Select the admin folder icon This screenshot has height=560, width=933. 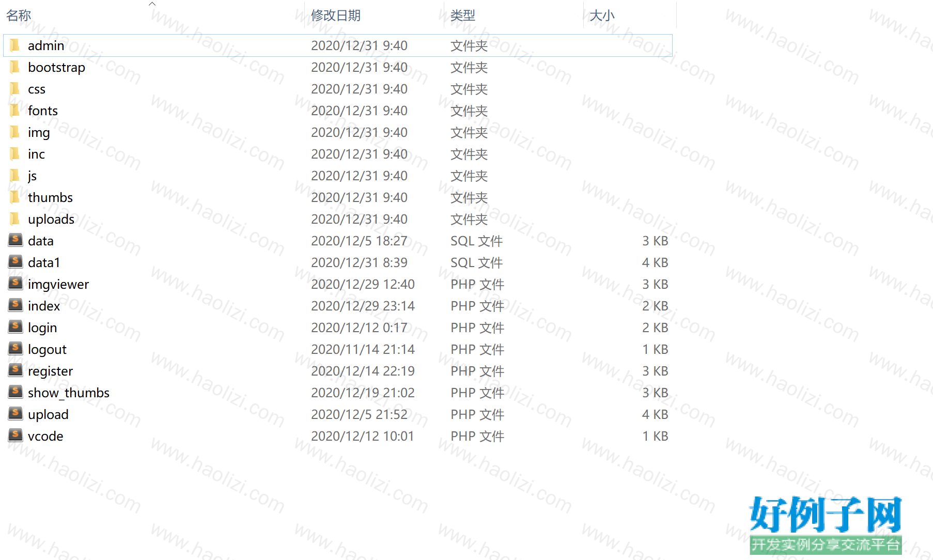tap(15, 45)
